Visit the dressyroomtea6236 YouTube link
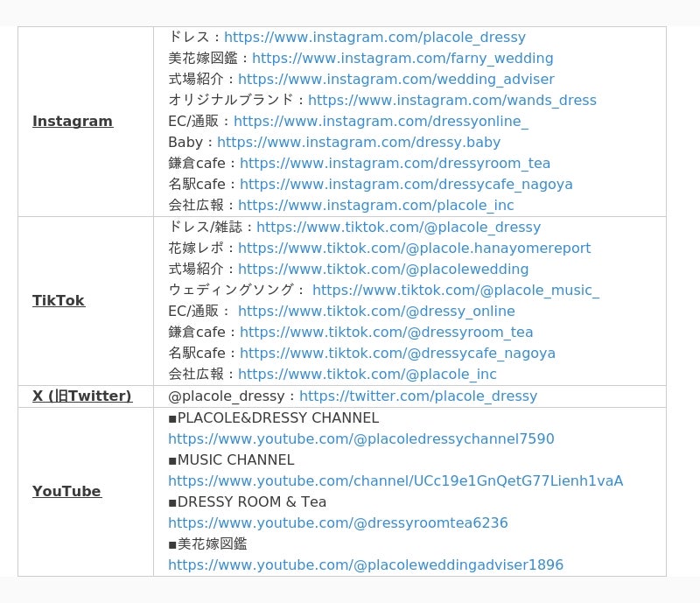The width and height of the screenshot is (700, 603). tap(338, 523)
